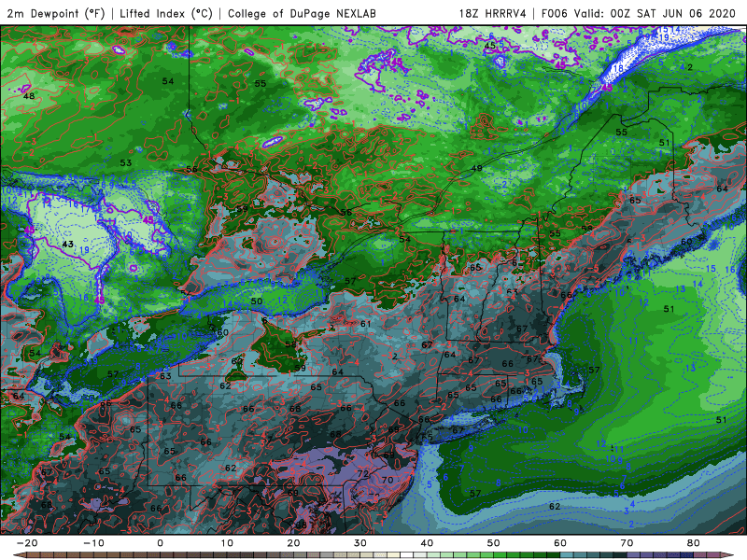Click the black "43" dewpoint value on the map

coord(67,244)
